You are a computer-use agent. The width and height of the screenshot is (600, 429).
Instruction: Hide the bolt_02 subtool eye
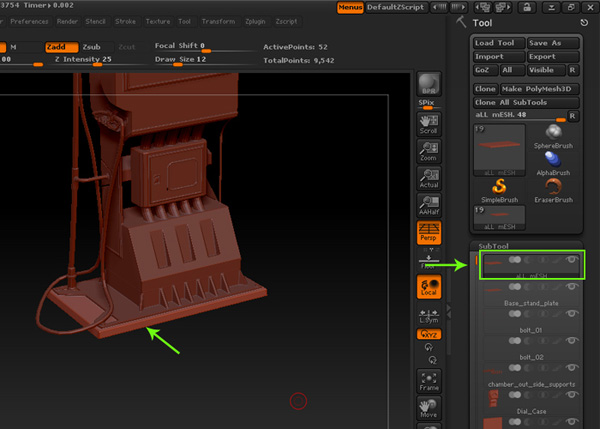572,341
